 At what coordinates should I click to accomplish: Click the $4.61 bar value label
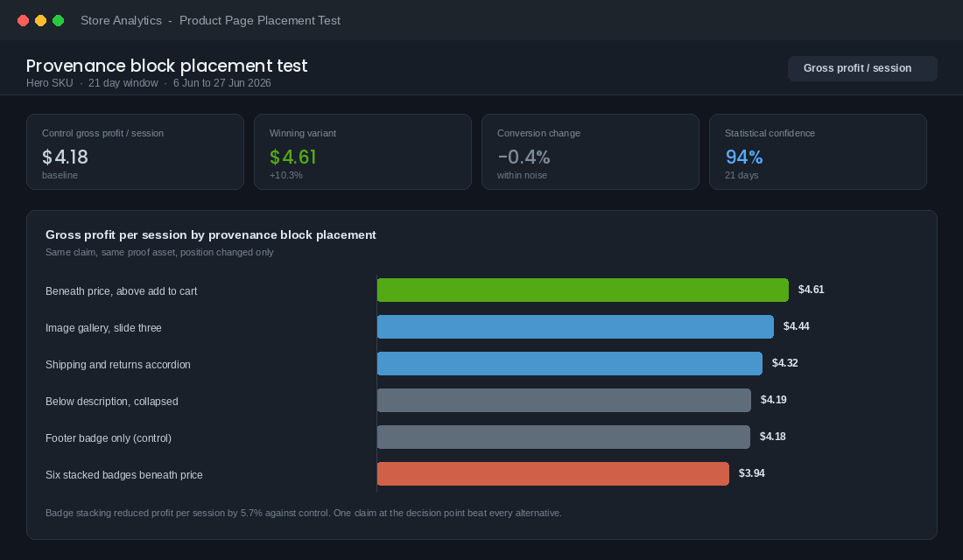click(x=812, y=290)
